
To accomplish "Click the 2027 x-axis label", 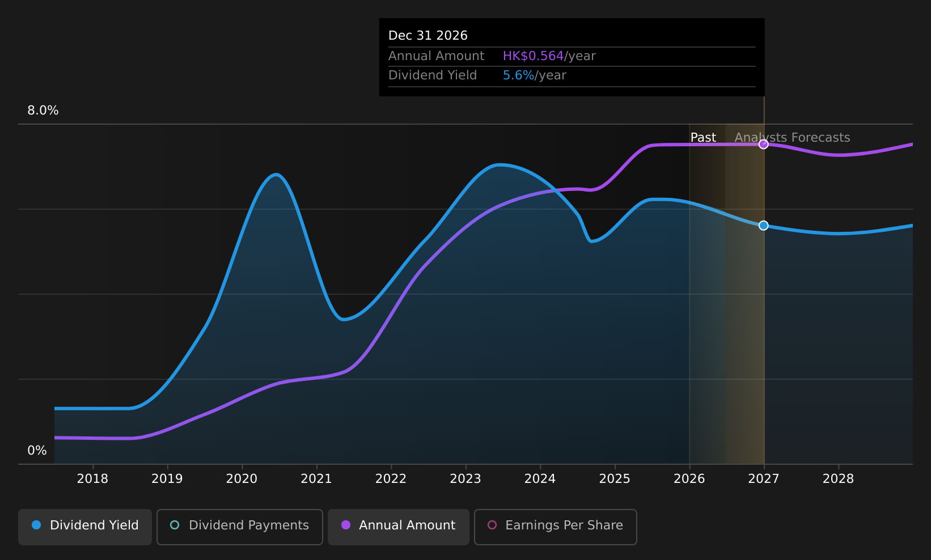I will 764,479.
